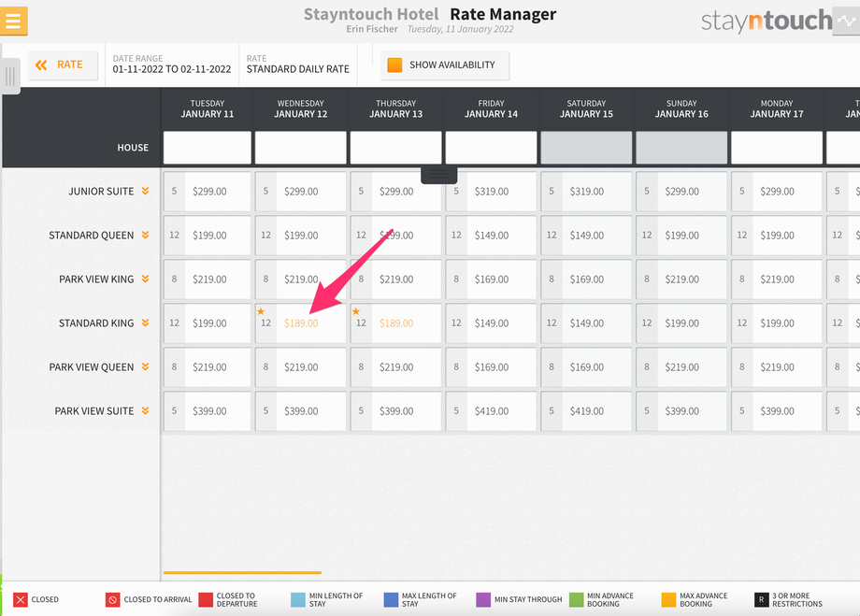This screenshot has width=860, height=616.
Task: Open Park View King $169.00 rate for Friday
Action: pyautogui.click(x=491, y=279)
